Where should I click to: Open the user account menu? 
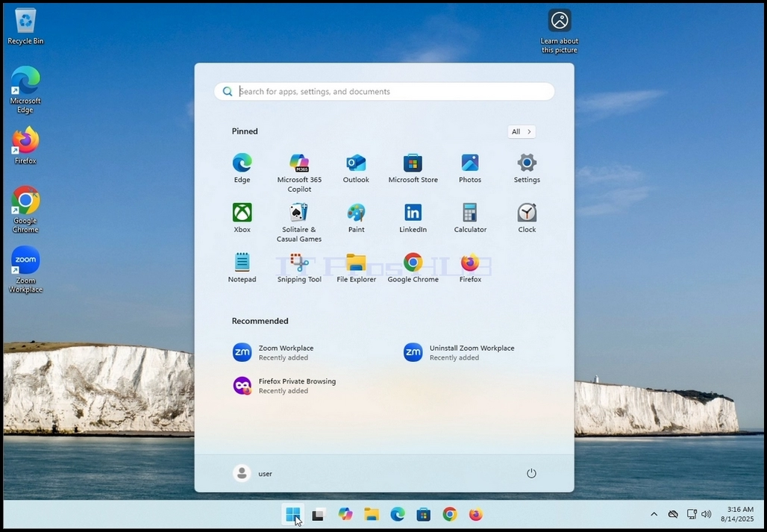click(x=252, y=473)
